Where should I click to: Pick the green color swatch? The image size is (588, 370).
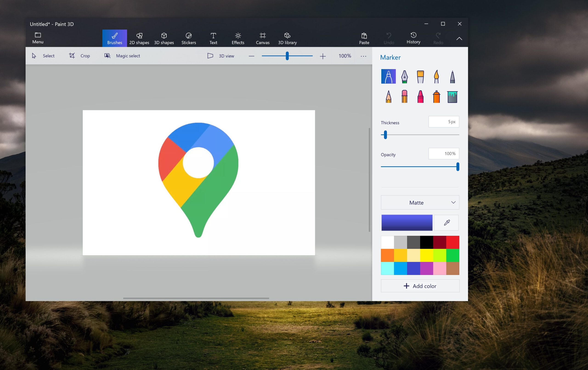(453, 255)
